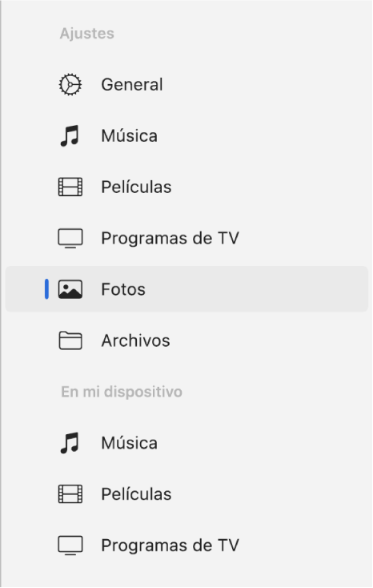Screen dimensions: 373x588
Task: Click the music note icon under En mi dispositivo
Action: (70, 443)
